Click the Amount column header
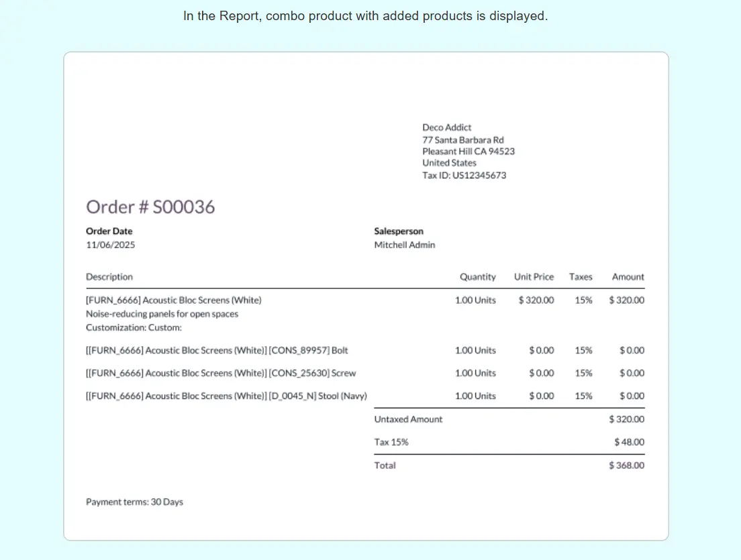741x560 pixels. point(628,277)
